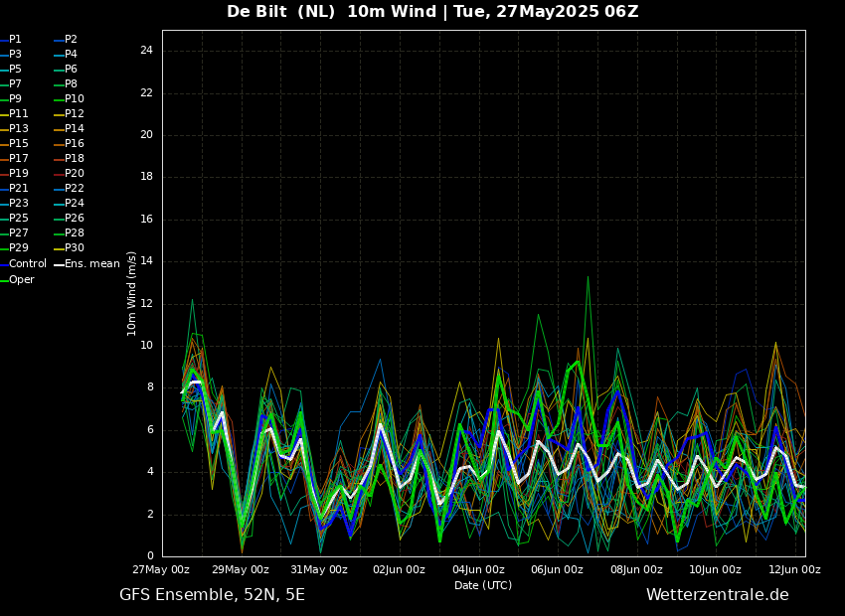
Task: Select the P29 legend label
Action: (19, 248)
